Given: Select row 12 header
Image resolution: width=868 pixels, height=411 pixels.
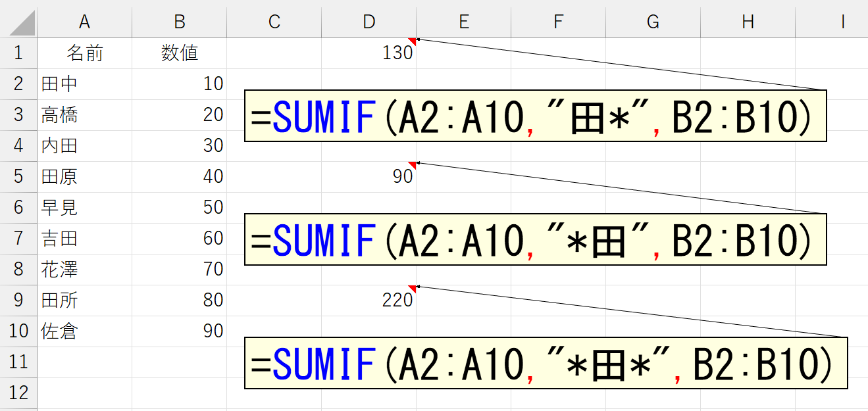Looking at the screenshot, I should pyautogui.click(x=18, y=393).
